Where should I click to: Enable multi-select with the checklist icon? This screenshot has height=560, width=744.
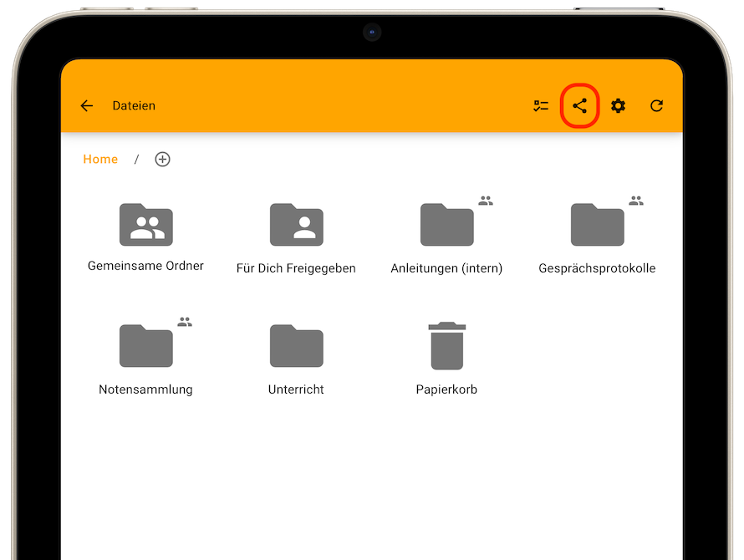[541, 106]
